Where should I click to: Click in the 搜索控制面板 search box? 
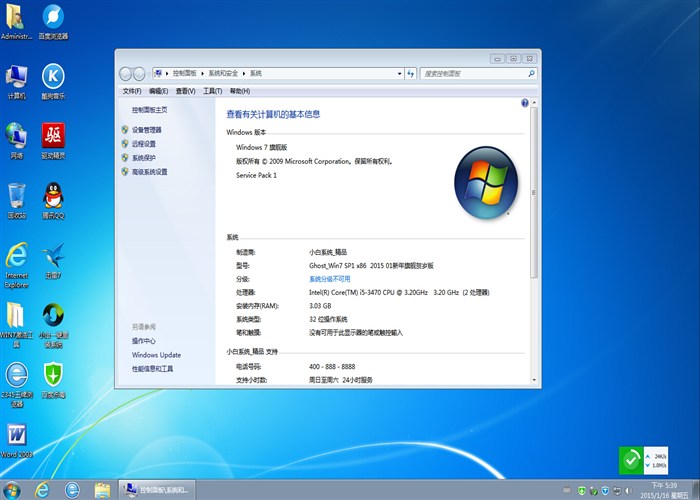[x=472, y=73]
